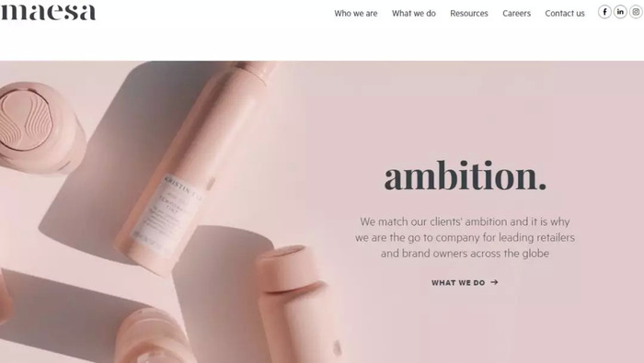Screen dimensions: 644x363
Task: Click the arrow beside WHAT WE DO
Action: (495, 282)
